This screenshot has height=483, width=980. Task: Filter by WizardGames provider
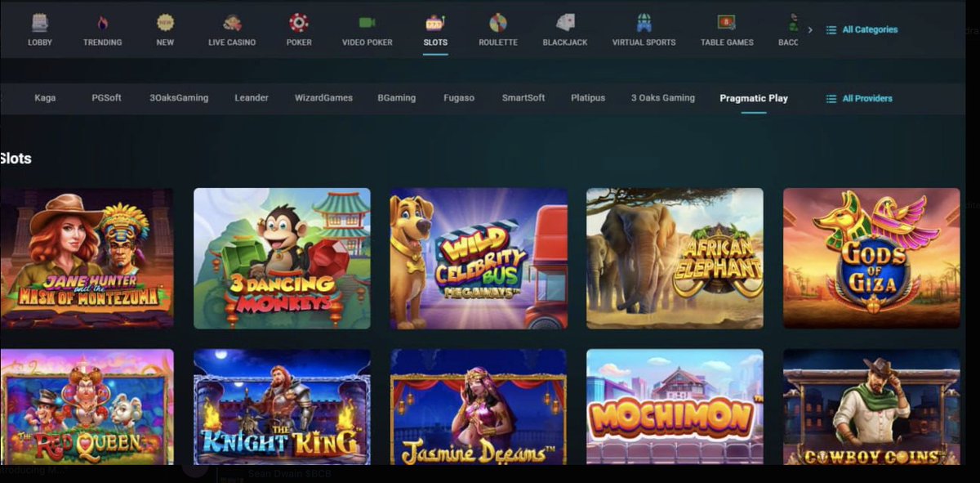[x=323, y=98]
